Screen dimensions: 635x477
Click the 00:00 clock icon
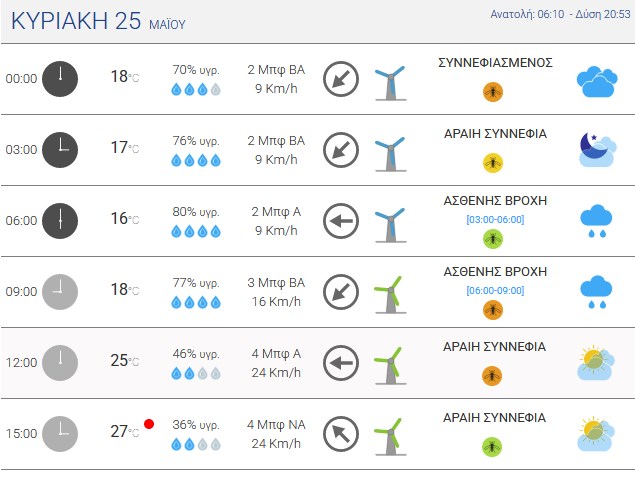click(60, 79)
